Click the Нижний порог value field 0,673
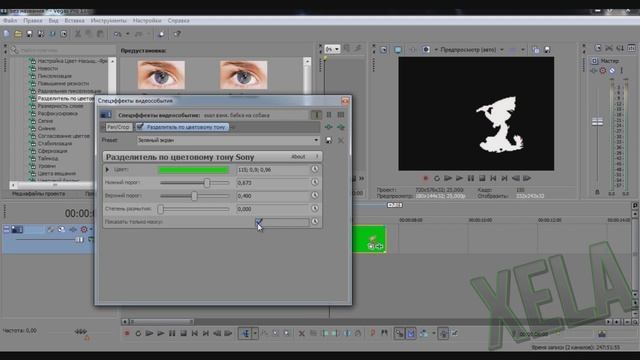The width and height of the screenshot is (640, 360). (273, 182)
